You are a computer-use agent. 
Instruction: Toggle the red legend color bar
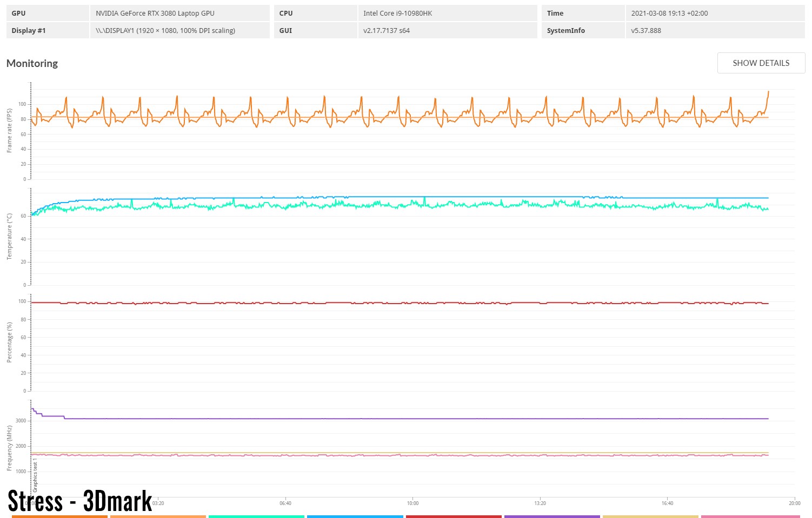pos(454,516)
